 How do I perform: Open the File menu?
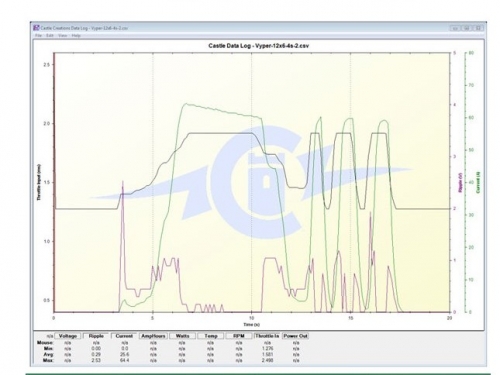39,36
